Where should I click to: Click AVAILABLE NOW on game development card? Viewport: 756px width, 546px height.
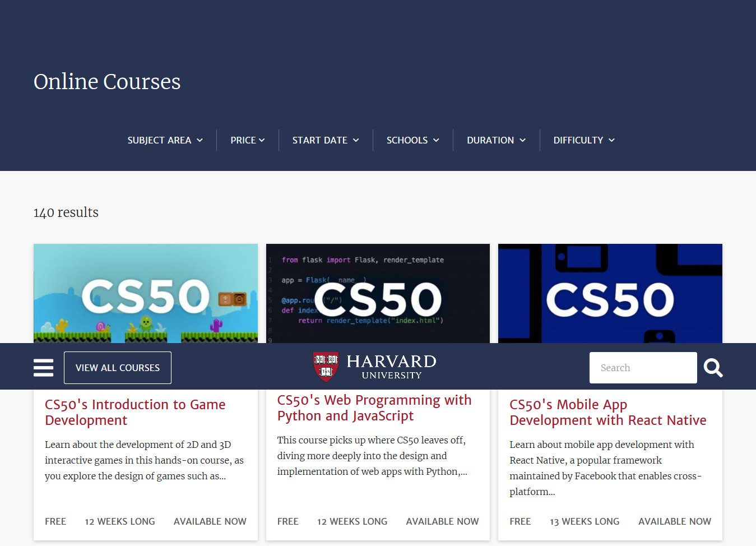click(x=210, y=521)
